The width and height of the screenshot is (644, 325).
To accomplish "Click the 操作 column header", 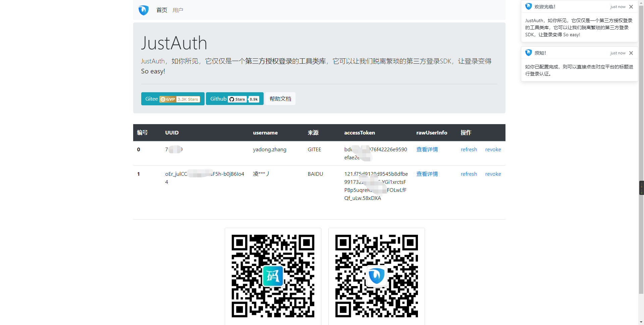I will tap(466, 132).
